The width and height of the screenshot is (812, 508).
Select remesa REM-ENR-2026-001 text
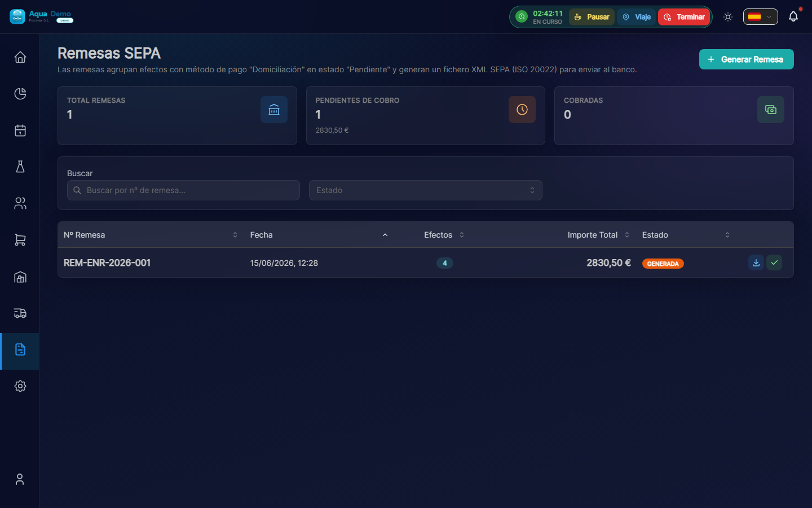[107, 262]
